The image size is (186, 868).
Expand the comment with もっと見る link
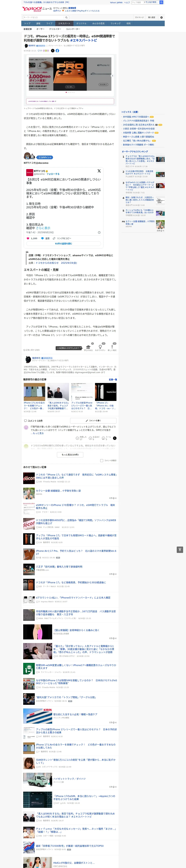[38, 433]
